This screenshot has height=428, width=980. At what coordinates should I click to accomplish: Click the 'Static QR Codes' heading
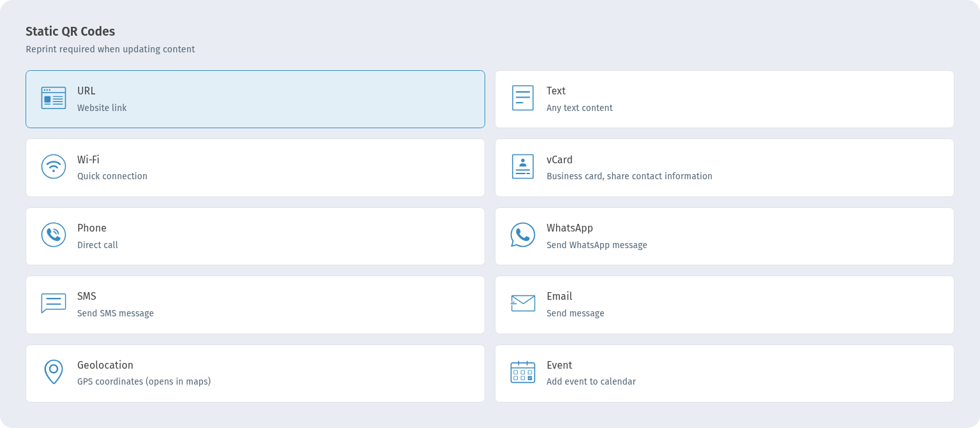[x=70, y=31]
